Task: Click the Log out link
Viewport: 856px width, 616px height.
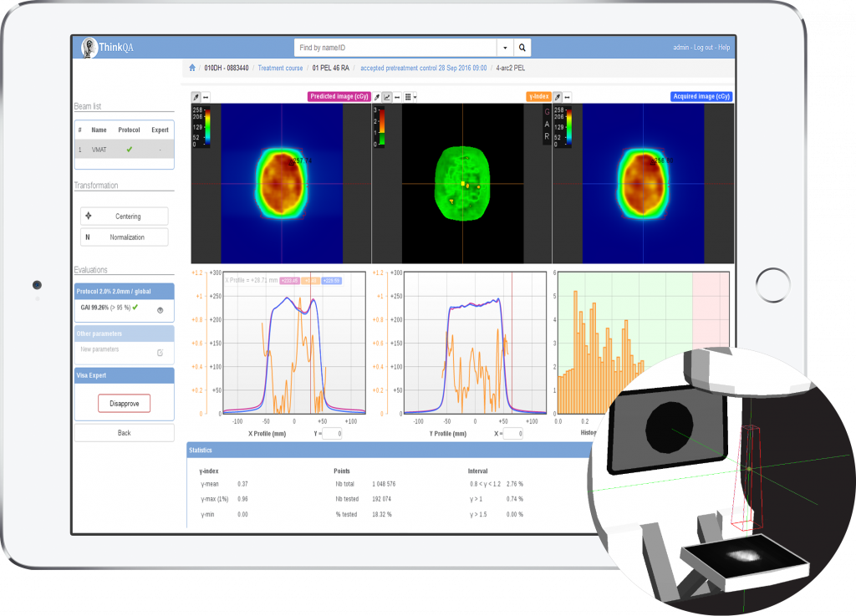Action: 703,48
